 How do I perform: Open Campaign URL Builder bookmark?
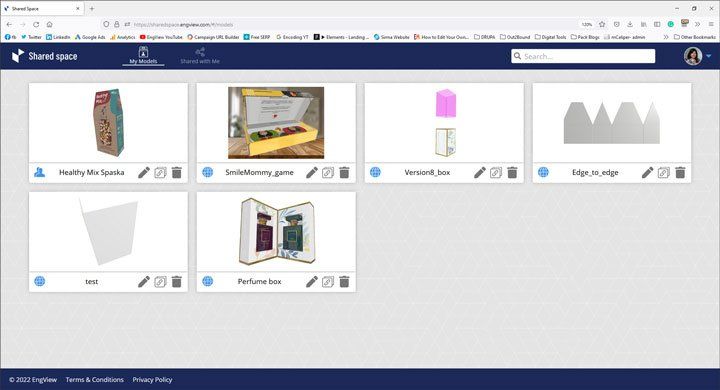[x=214, y=37]
